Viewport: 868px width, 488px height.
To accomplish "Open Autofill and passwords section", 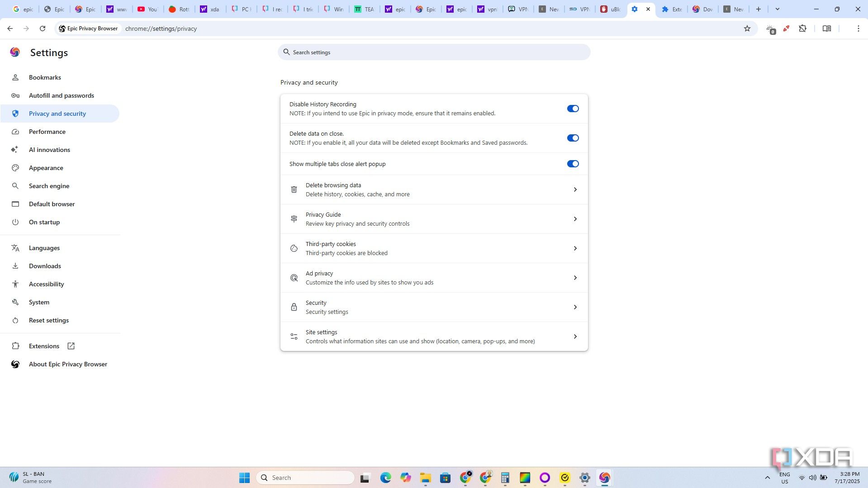I will coord(60,95).
